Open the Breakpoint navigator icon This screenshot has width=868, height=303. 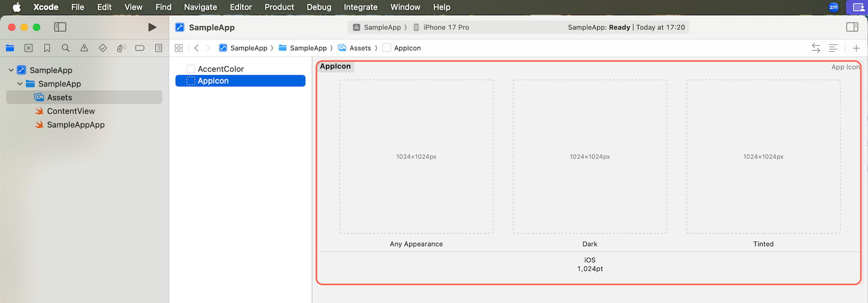point(140,48)
